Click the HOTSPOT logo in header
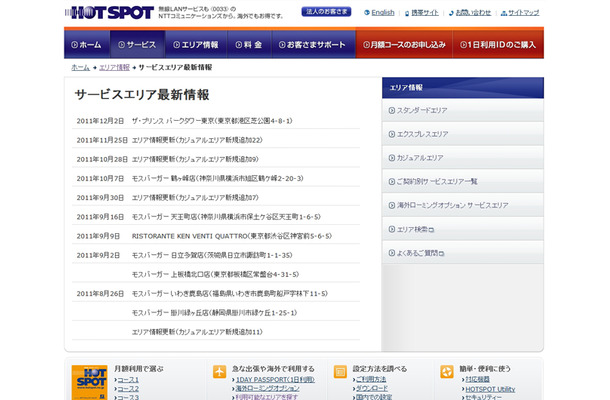This screenshot has height=400, width=610. tap(109, 13)
